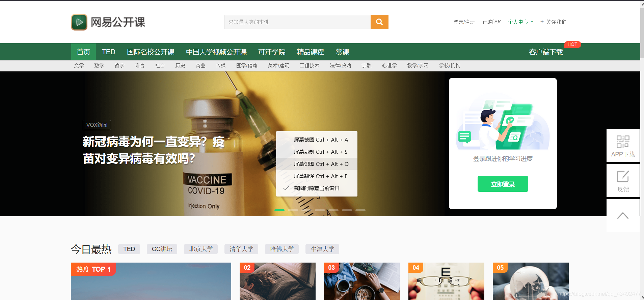
Task: Filter 今日最热 by 清华大学 tag
Action: pyautogui.click(x=241, y=249)
